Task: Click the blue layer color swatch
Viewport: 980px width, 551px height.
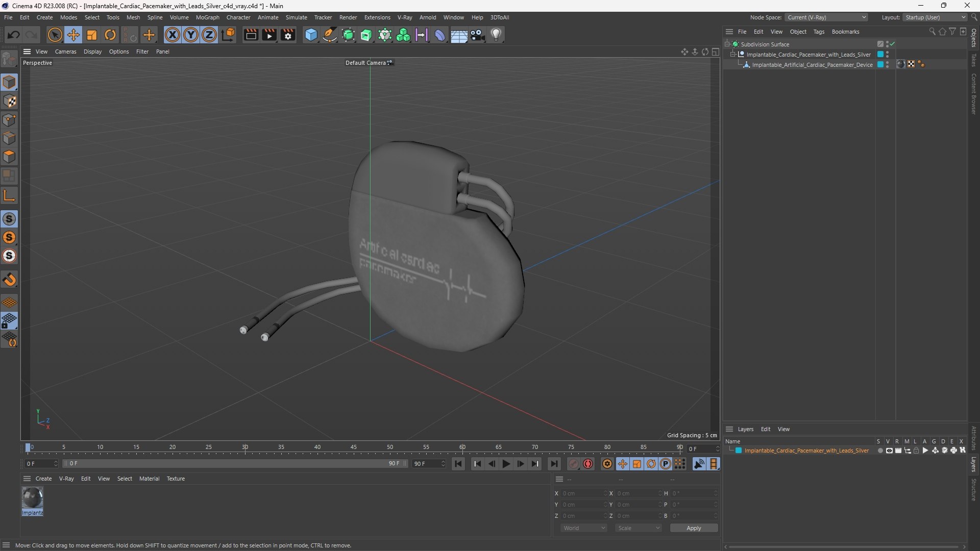Action: point(738,450)
